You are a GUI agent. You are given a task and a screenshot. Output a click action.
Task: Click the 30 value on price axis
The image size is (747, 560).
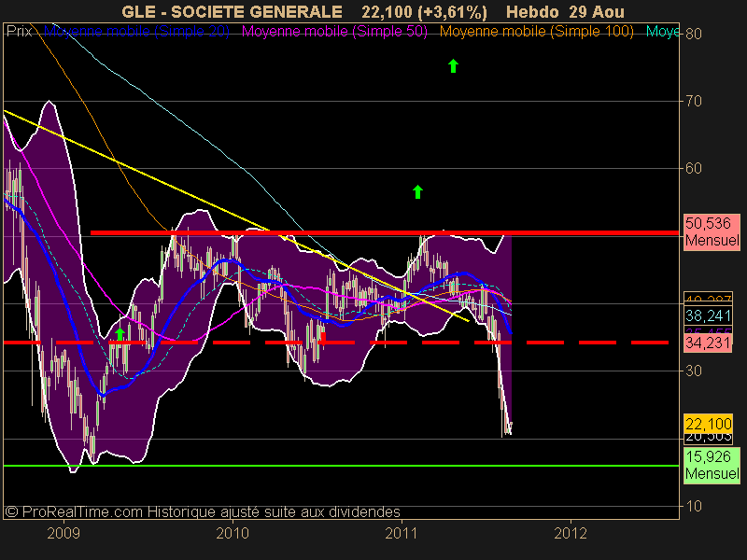point(693,371)
